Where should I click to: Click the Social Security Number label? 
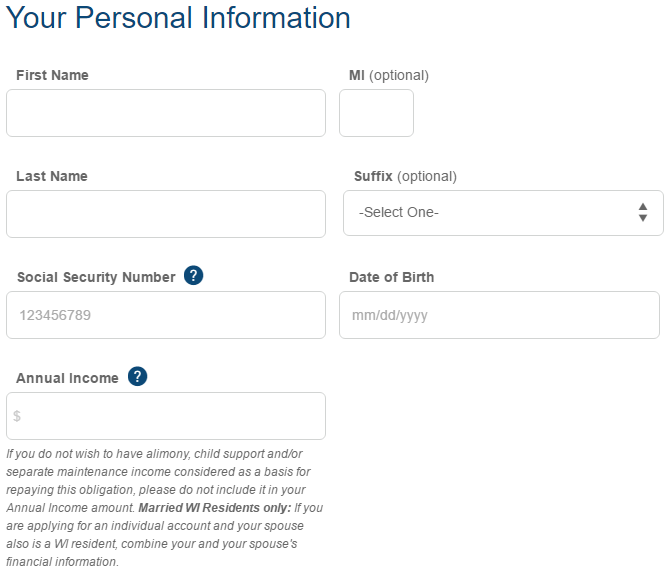coord(96,277)
